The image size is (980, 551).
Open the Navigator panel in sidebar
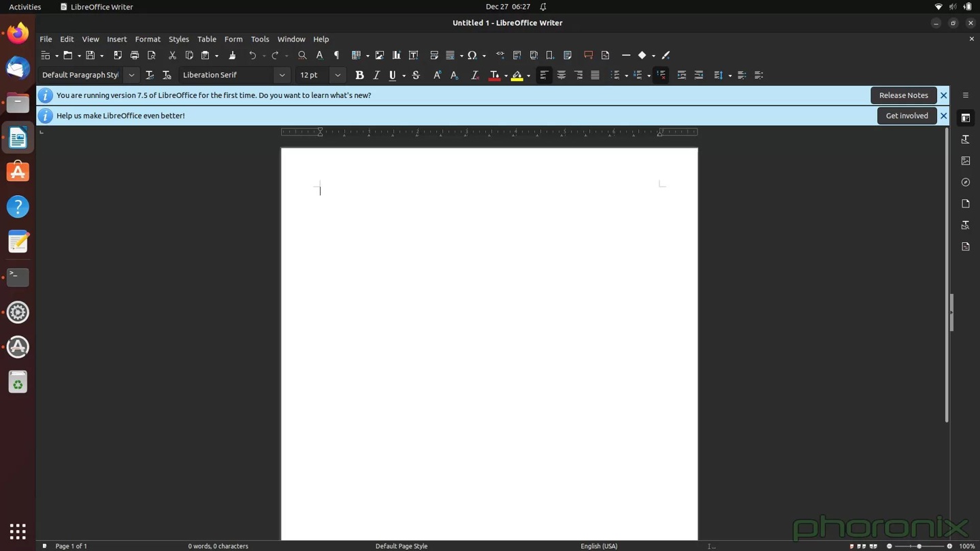965,182
